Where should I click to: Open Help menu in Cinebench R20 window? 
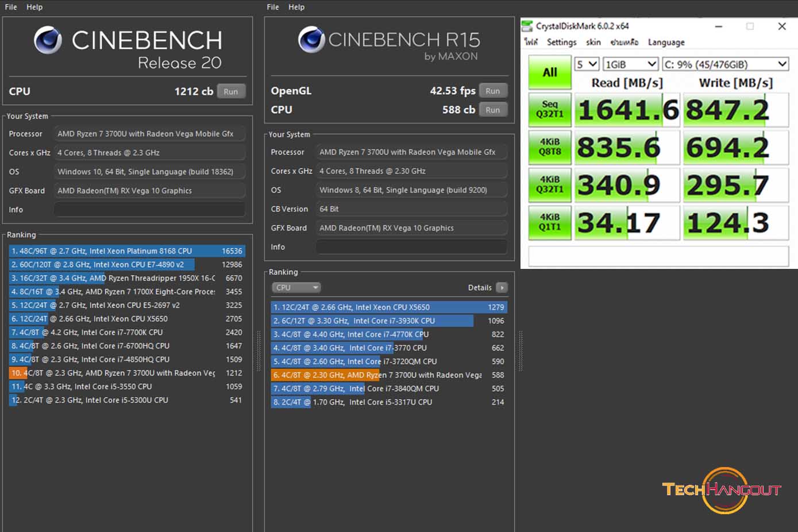[x=34, y=7]
